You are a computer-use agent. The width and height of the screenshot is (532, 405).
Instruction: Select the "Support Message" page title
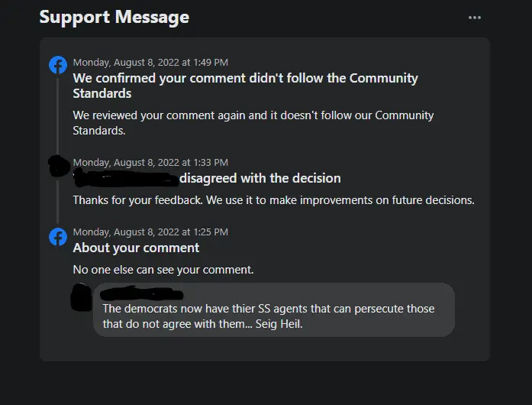tap(114, 17)
